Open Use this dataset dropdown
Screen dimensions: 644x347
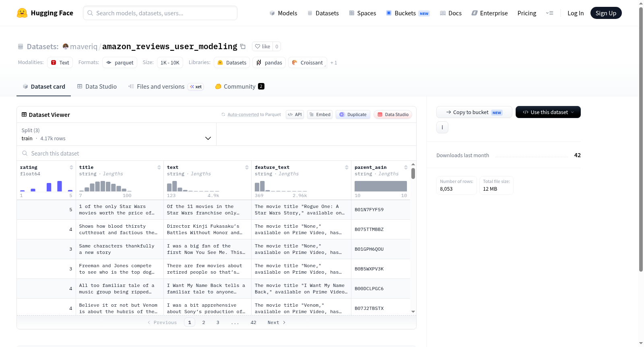pyautogui.click(x=548, y=112)
